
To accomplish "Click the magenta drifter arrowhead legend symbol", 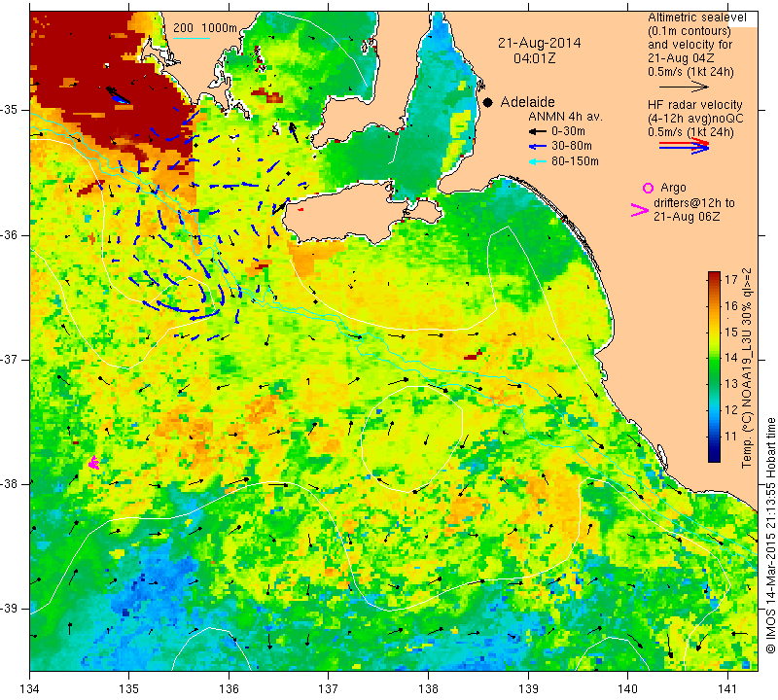I will coord(639,210).
